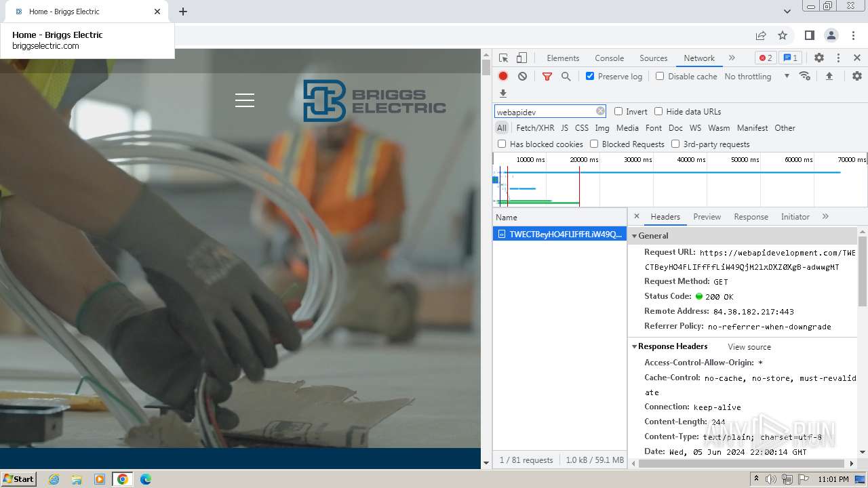Check 3rd-party requests

[x=675, y=144]
